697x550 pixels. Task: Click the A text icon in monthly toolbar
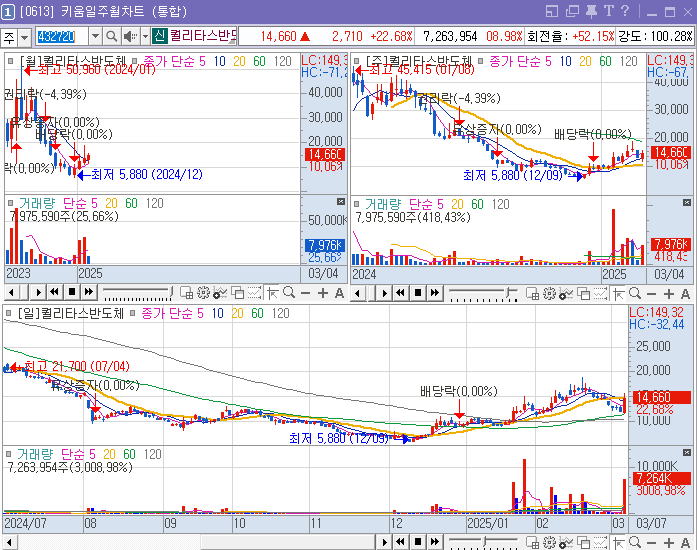(x=339, y=293)
